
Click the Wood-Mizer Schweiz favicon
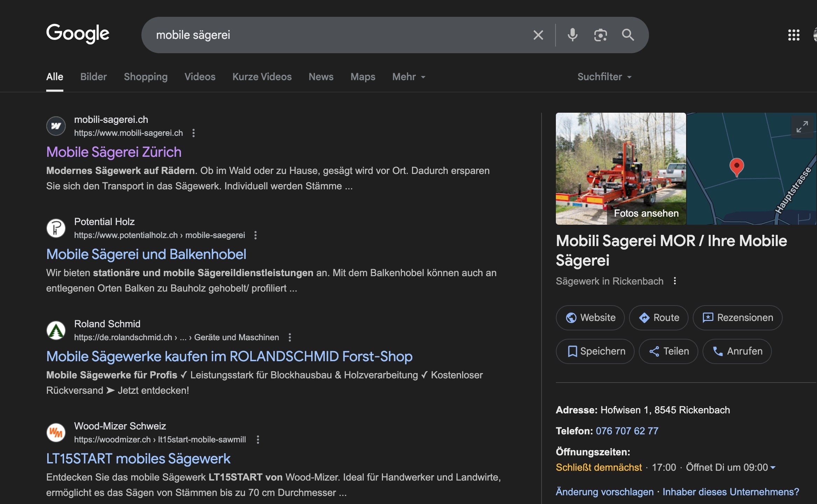click(x=56, y=433)
